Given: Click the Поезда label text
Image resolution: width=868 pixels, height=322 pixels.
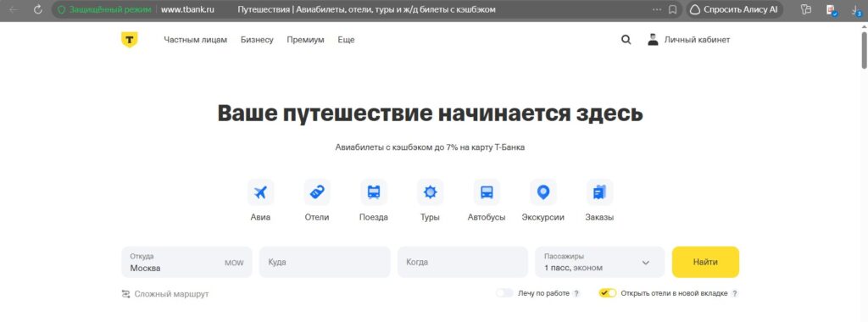Looking at the screenshot, I should (374, 218).
